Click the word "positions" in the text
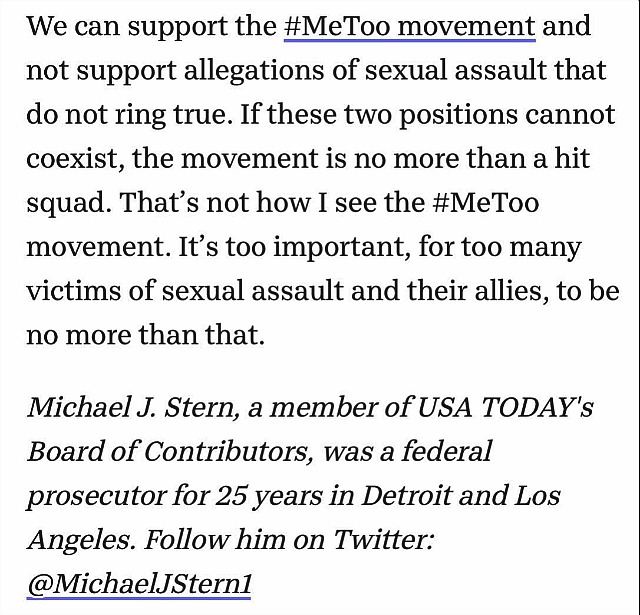This screenshot has height=615, width=640. pyautogui.click(x=458, y=115)
